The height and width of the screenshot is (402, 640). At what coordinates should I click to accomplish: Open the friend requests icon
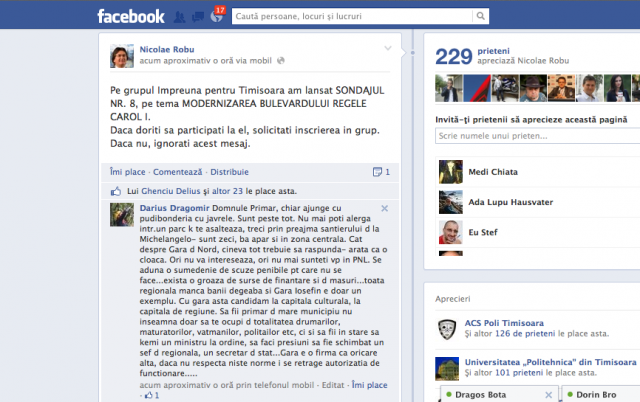pyautogui.click(x=179, y=17)
